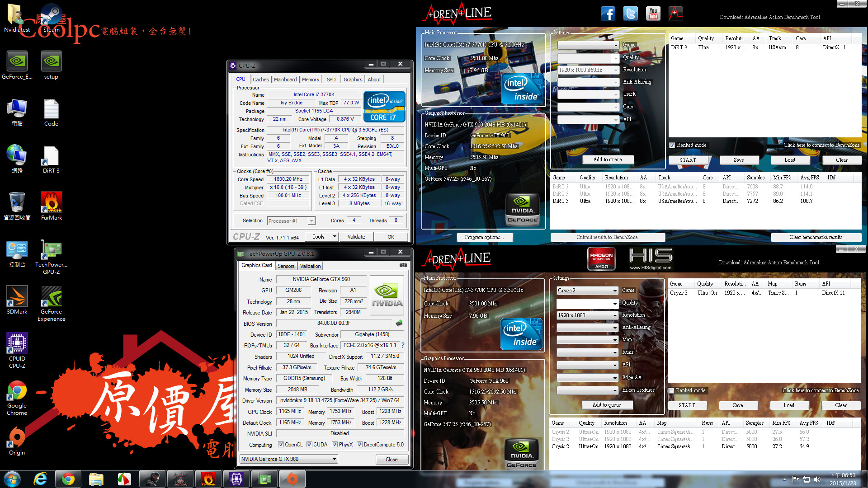This screenshot has height=488, width=868.
Task: Switch to the Sensors tab in GPU-Z
Action: pos(286,266)
